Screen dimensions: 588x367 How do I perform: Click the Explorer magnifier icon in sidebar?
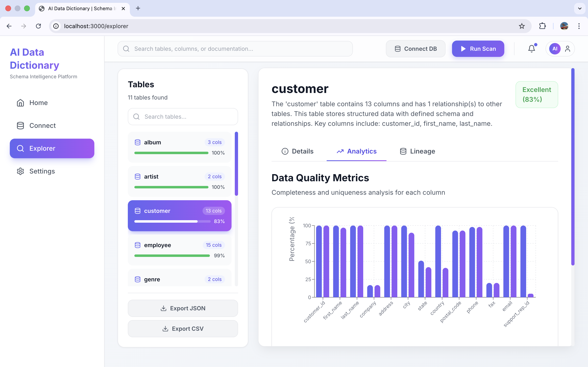pyautogui.click(x=20, y=148)
